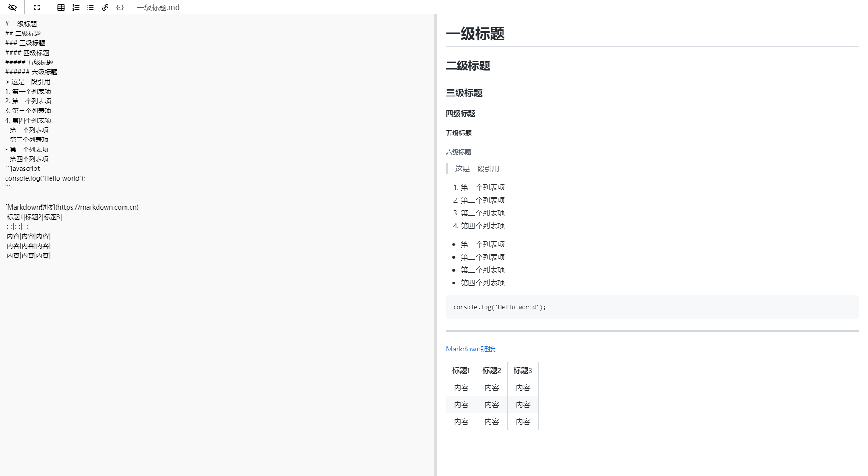Image resolution: width=868 pixels, height=476 pixels.
Task: Click the 标题2 table header cell
Action: 491,370
